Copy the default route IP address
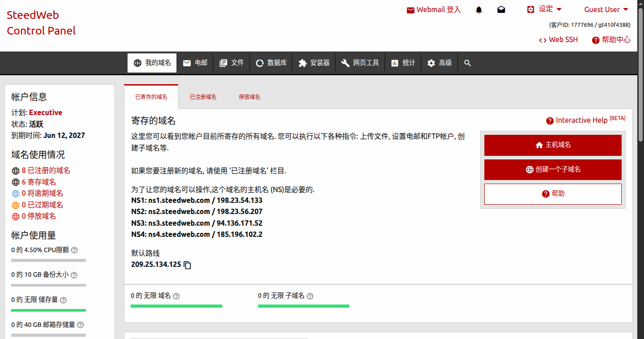 pyautogui.click(x=187, y=265)
